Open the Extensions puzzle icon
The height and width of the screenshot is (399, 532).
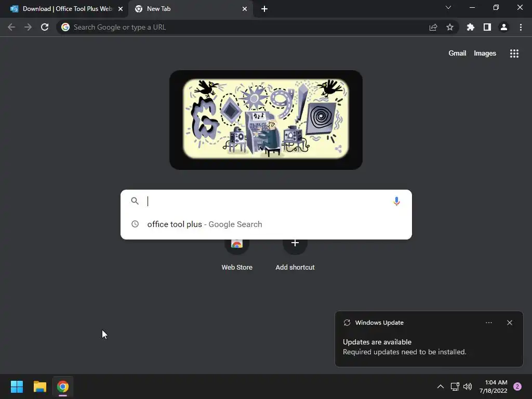471,27
